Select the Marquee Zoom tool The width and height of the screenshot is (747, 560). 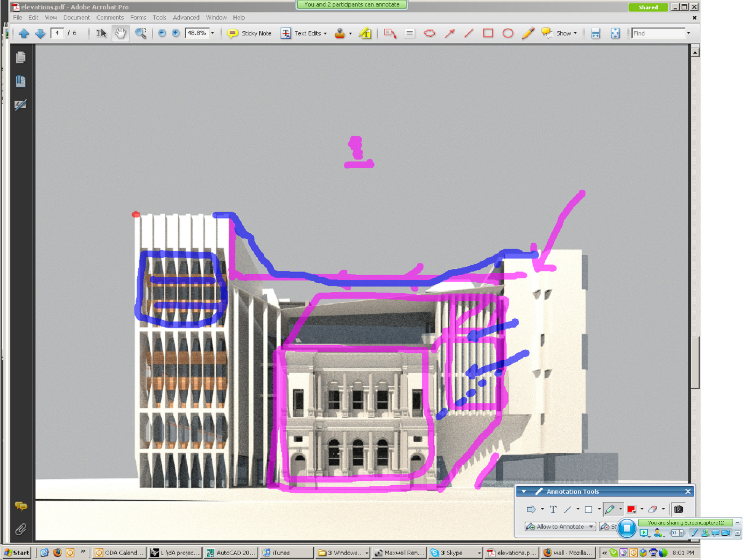click(141, 33)
